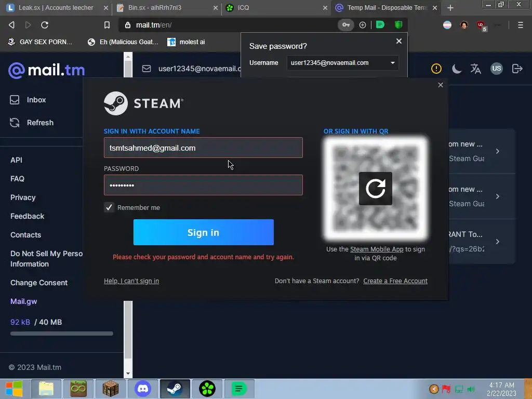The height and width of the screenshot is (399, 532).
Task: Click the volume icon in the system tray
Action: [471, 389]
